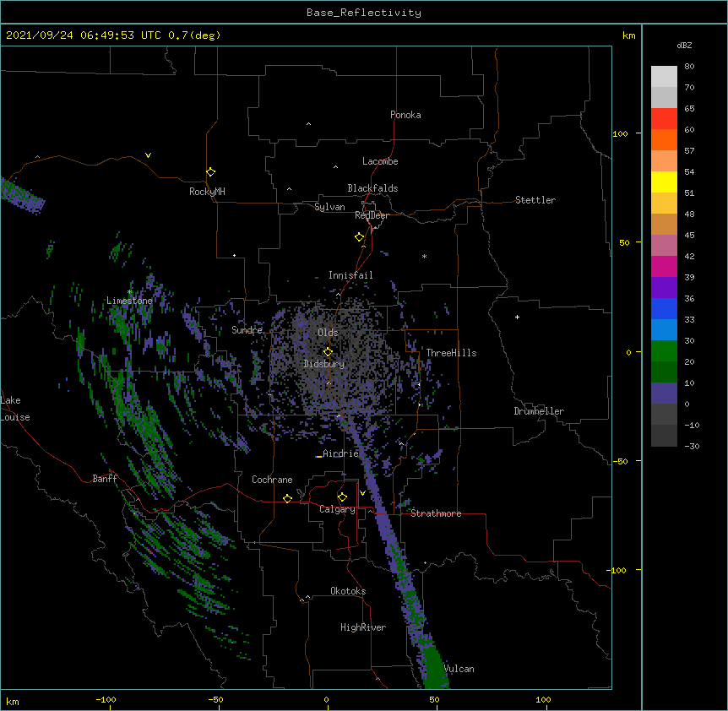The height and width of the screenshot is (711, 728).
Task: Click the 0 tick label on horizontal axis
Action: (326, 699)
